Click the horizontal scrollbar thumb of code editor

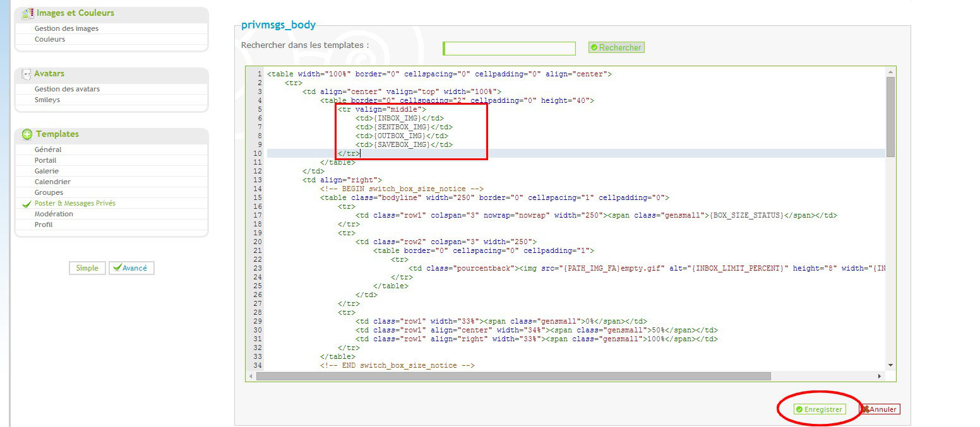[x=513, y=376]
